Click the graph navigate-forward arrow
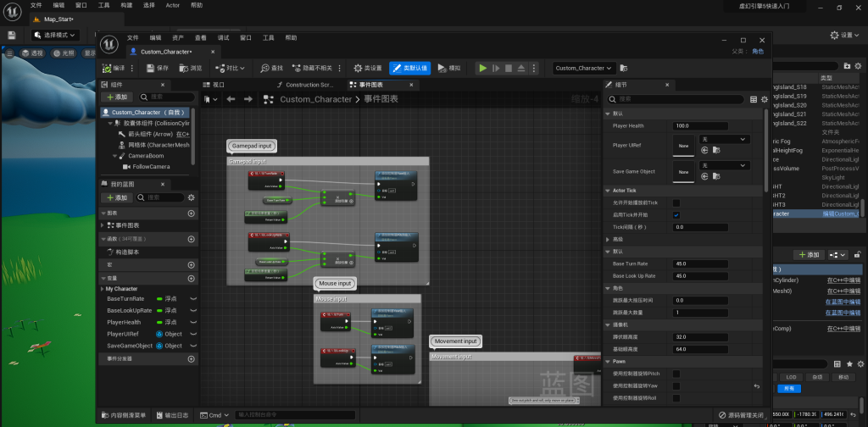Image resolution: width=868 pixels, height=427 pixels. coord(248,99)
